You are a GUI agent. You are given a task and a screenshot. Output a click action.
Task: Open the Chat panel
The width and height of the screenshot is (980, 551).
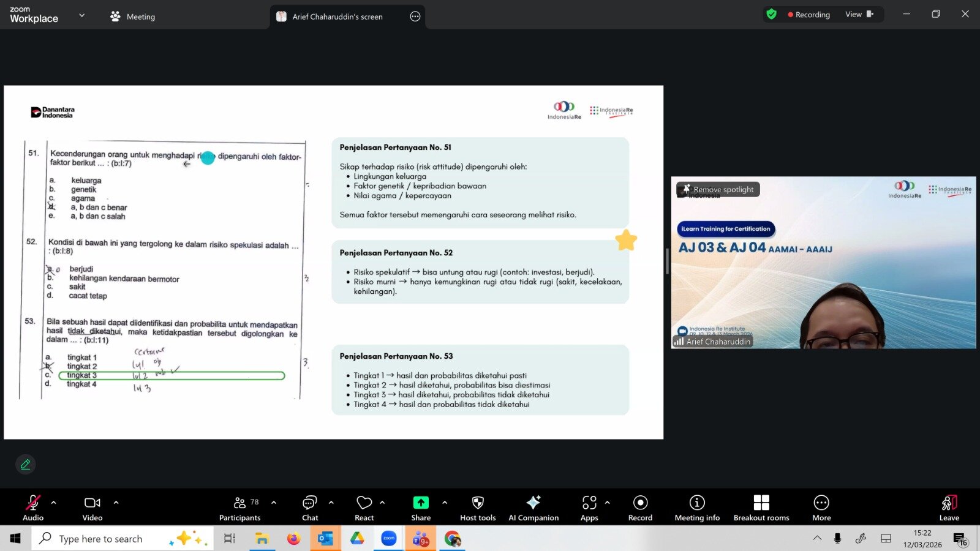coord(310,507)
